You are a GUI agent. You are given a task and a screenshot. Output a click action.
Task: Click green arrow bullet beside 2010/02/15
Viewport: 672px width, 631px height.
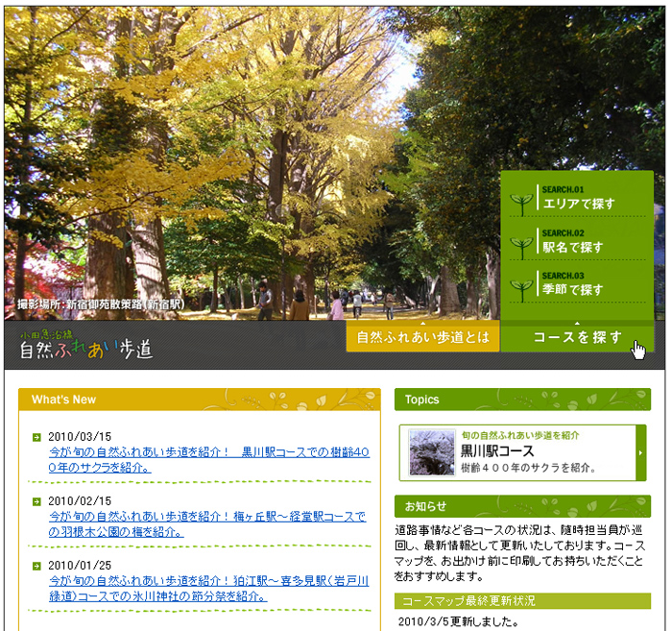click(36, 501)
